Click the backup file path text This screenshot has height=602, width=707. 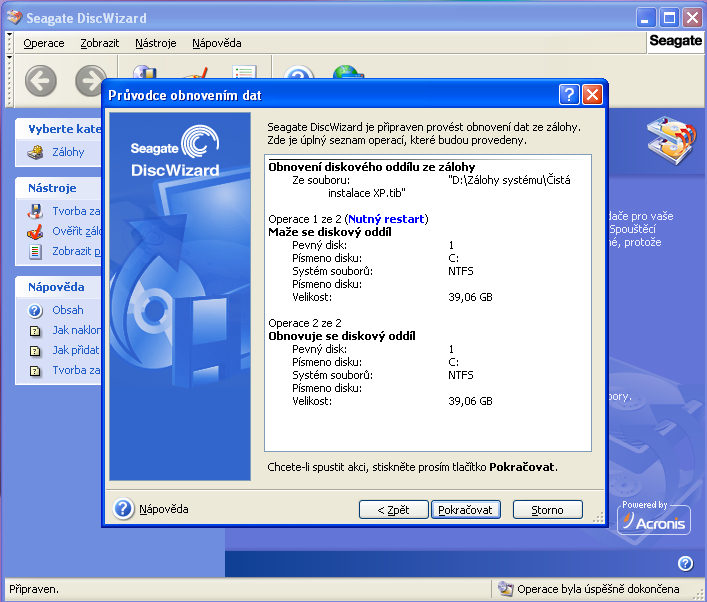pyautogui.click(x=449, y=187)
